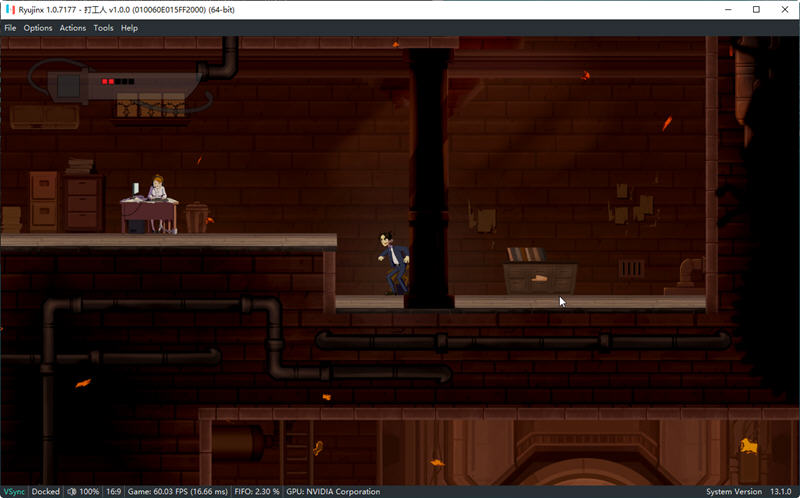This screenshot has height=498, width=800.
Task: Click the trash can beside the desk
Action: pyautogui.click(x=197, y=217)
